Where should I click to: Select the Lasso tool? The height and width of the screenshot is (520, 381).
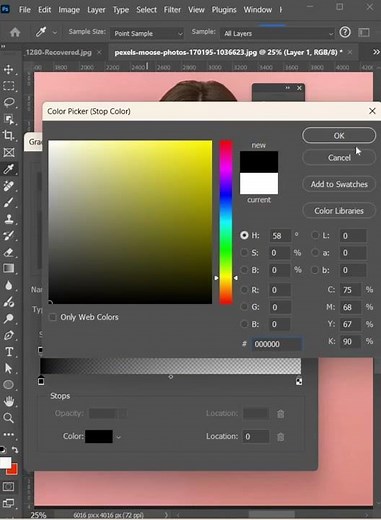(9, 102)
